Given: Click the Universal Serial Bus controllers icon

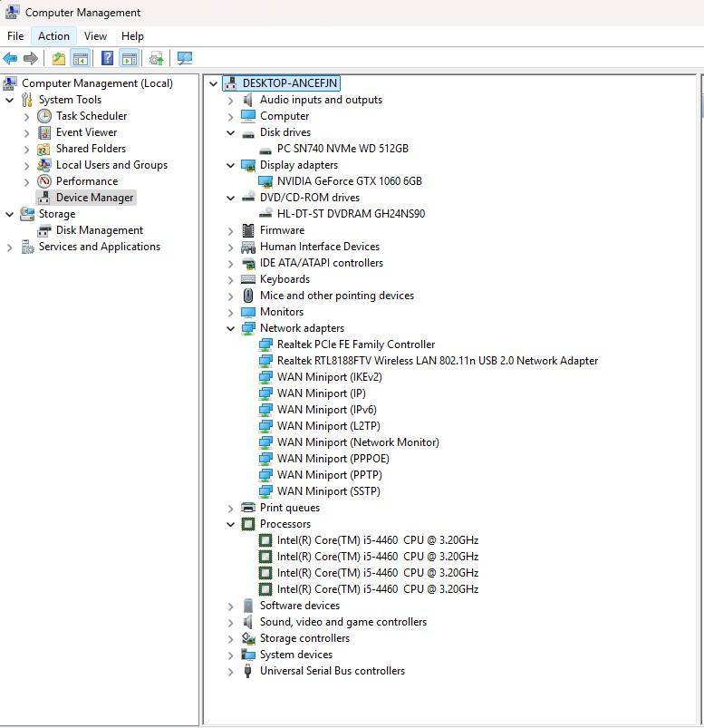Looking at the screenshot, I should point(248,671).
